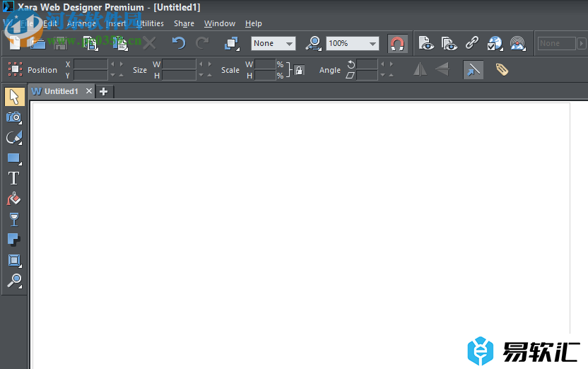Click the Size H input field
Viewport: 588px width, 369px height.
pos(180,76)
